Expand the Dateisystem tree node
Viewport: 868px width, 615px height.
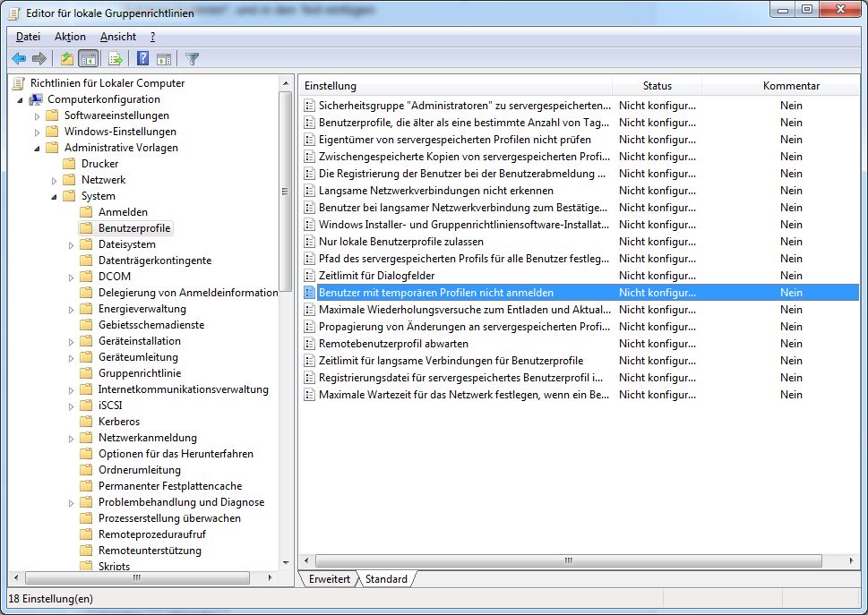71,245
